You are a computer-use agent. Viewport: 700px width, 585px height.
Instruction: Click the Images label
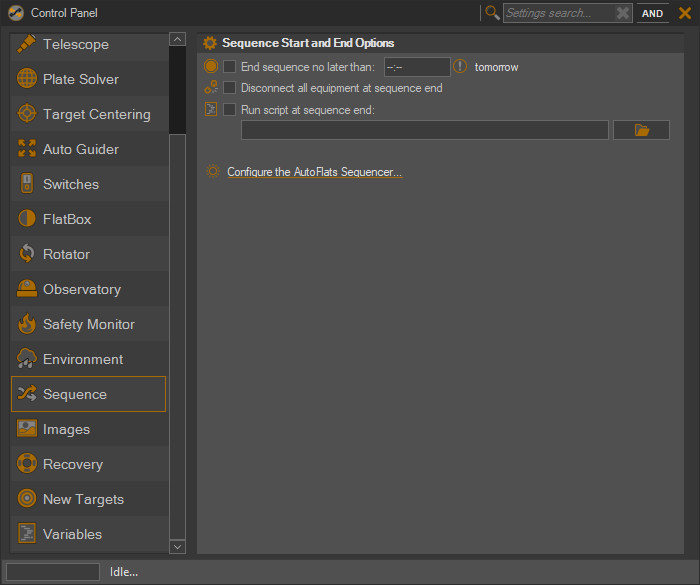(67, 429)
